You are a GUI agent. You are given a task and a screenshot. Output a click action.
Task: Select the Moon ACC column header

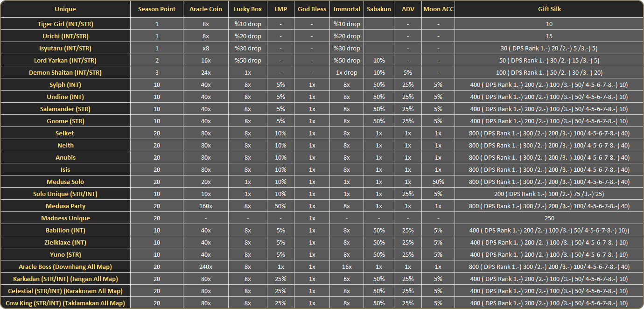[x=438, y=9]
